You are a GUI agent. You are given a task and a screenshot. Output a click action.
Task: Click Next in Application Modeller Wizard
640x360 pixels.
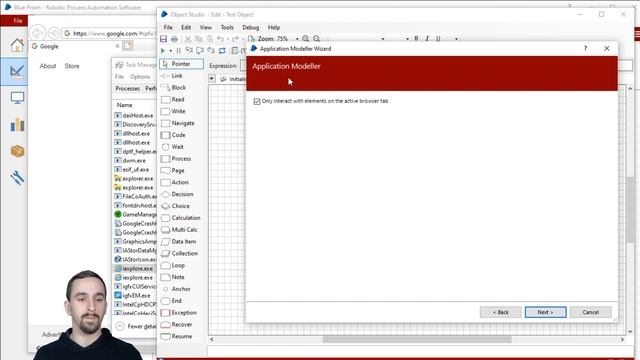[546, 312]
